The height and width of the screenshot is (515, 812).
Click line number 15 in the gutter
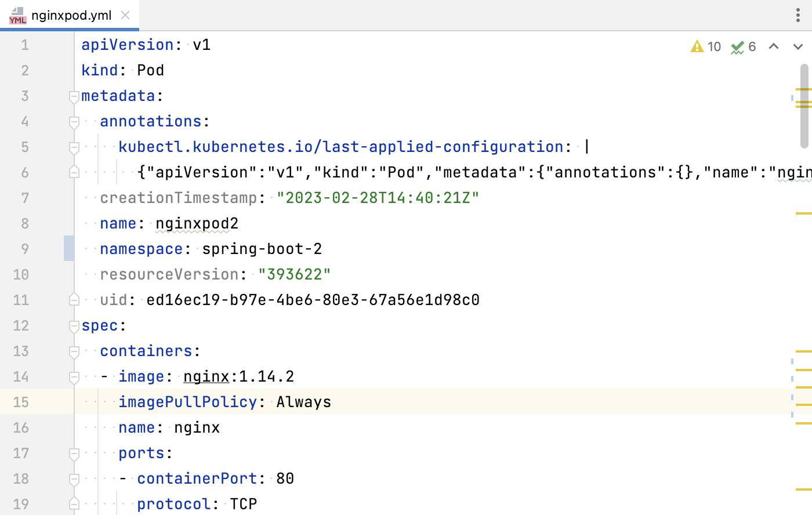click(x=21, y=402)
